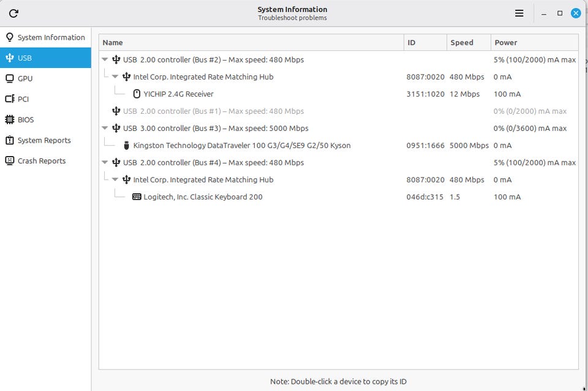Click the mouse icon of YICHIP 2.4G Receiver
Screen dimensions: 588x391
pyautogui.click(x=137, y=94)
